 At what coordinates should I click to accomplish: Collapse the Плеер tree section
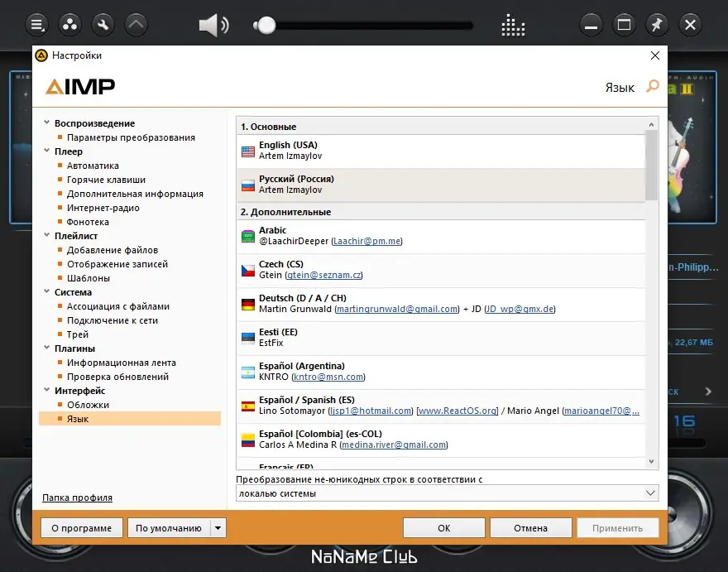(46, 151)
